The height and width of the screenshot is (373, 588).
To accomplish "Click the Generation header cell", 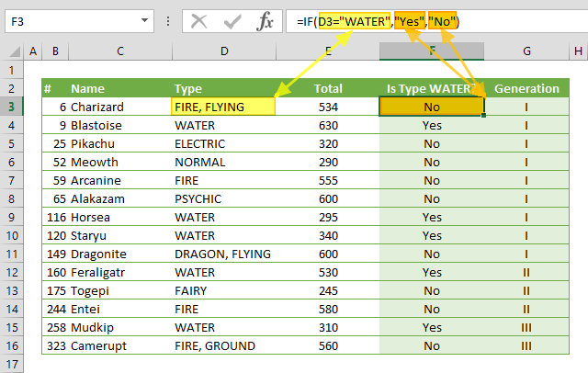I will [526, 88].
